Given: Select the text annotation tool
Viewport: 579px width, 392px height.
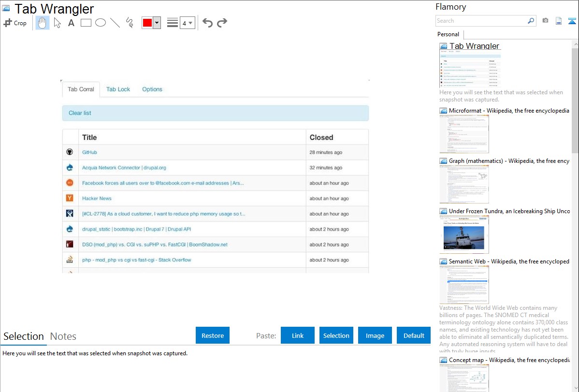Looking at the screenshot, I should [71, 23].
